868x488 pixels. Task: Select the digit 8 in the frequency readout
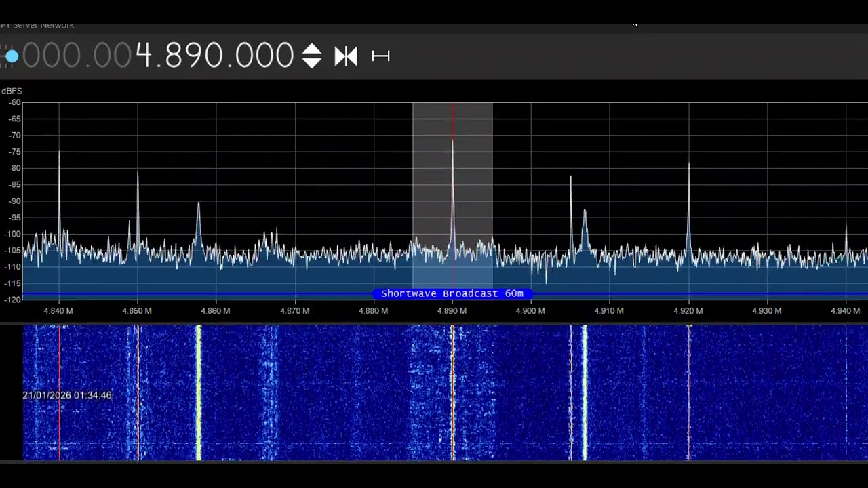(173, 56)
